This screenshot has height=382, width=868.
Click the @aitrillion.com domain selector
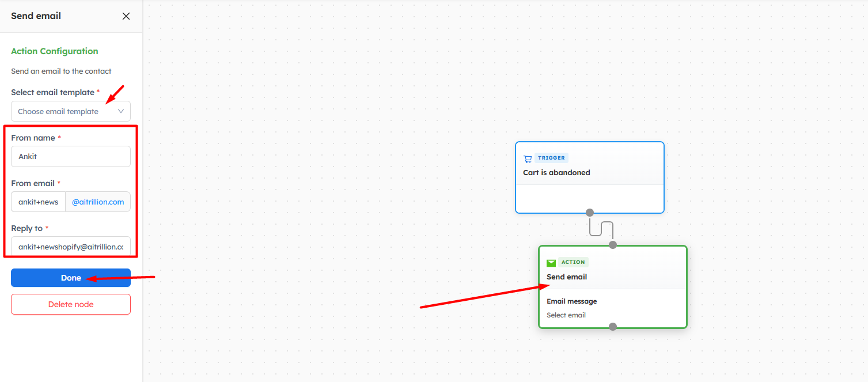coord(98,202)
